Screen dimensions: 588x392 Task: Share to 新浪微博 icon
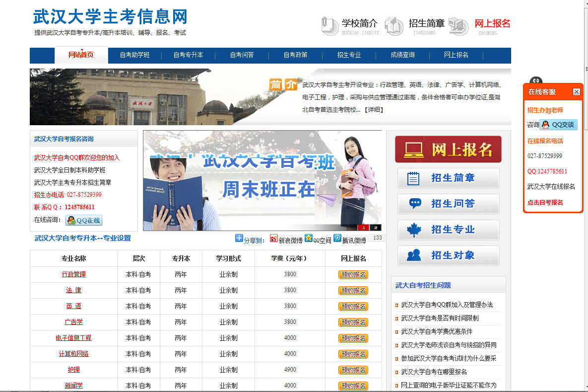click(x=274, y=238)
